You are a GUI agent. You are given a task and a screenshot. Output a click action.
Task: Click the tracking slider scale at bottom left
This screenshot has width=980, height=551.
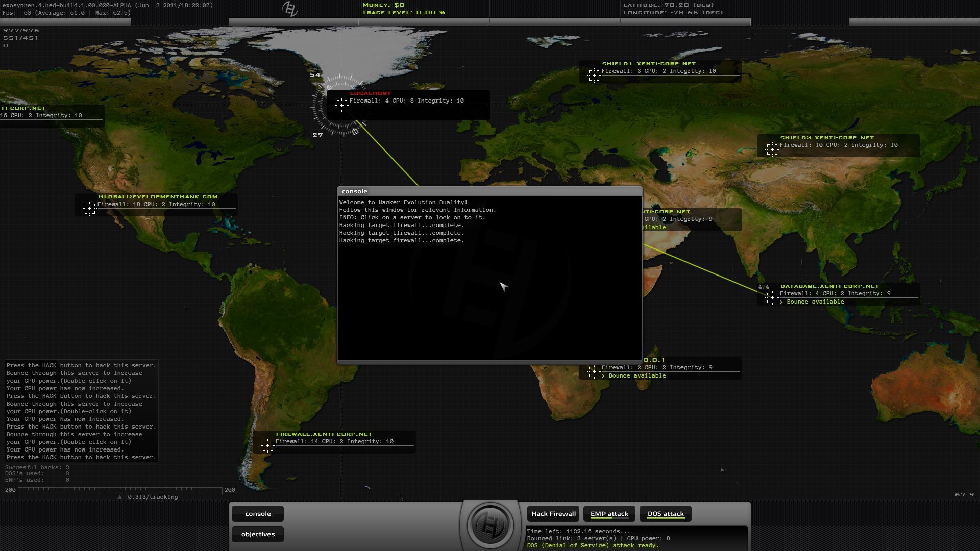tap(120, 490)
